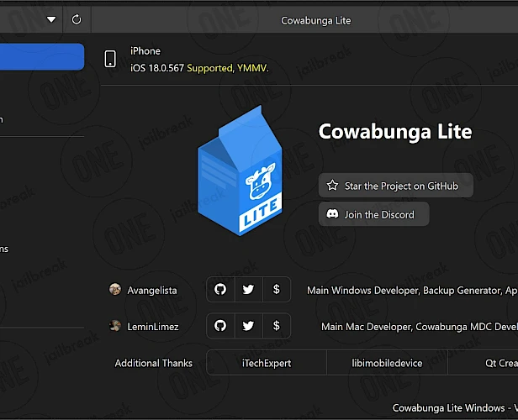Open LeminLimez's GitHub profile
The height and width of the screenshot is (420, 518).
tap(220, 326)
